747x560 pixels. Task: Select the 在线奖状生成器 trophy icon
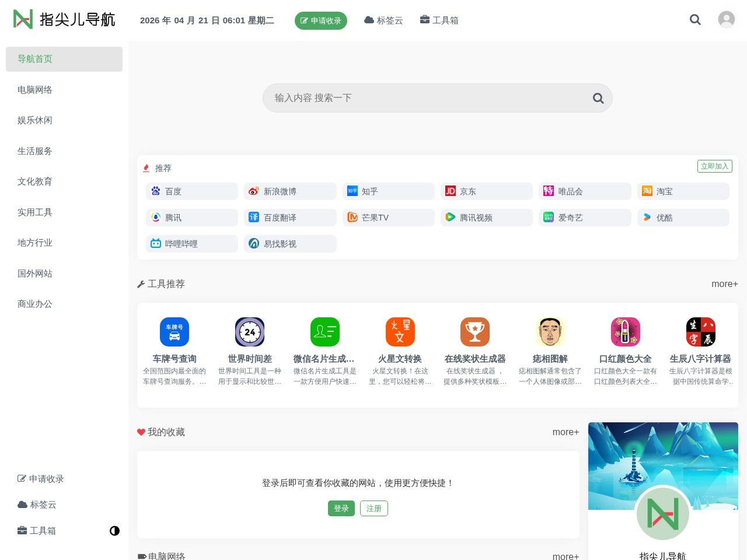click(475, 331)
